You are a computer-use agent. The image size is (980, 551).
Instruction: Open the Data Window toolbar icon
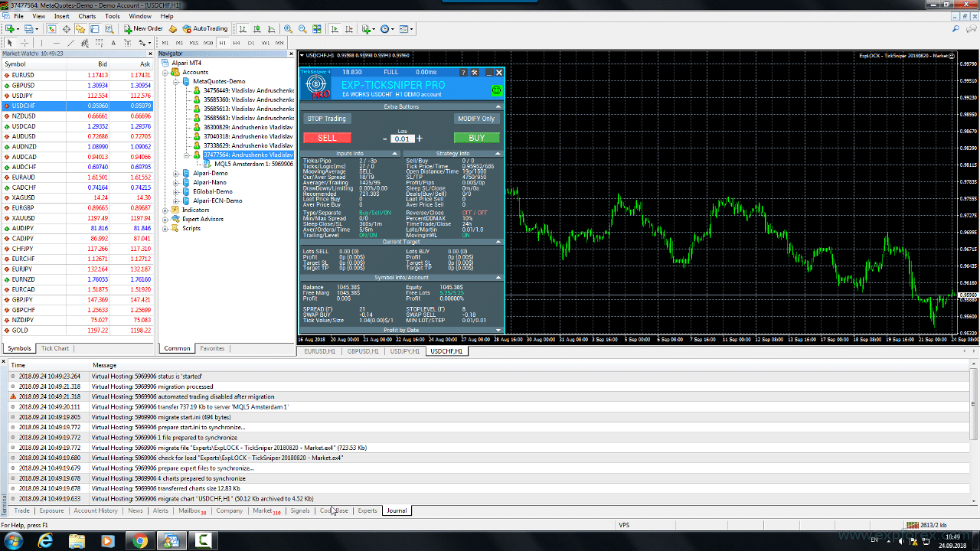[x=67, y=28]
